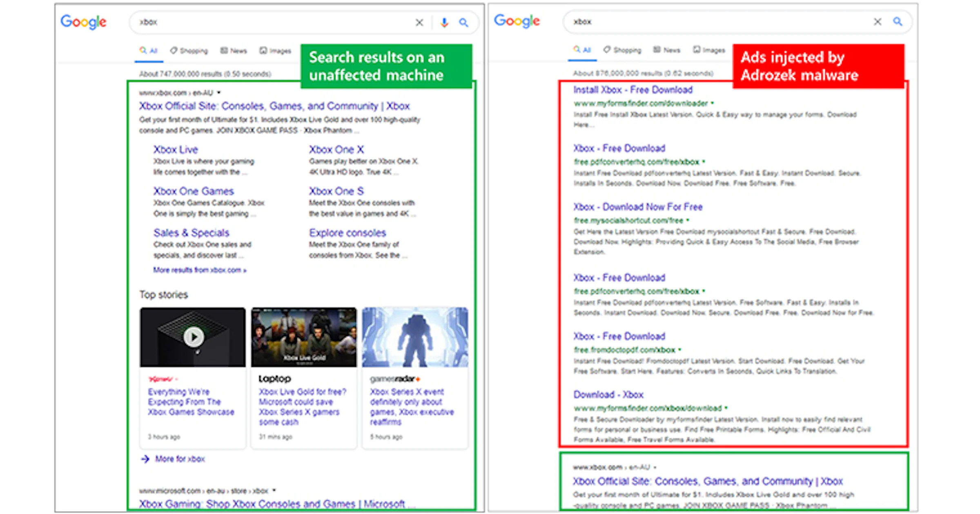This screenshot has height=514, width=980.
Task: Open the Install Xbox - Free Download ad
Action: 633,90
